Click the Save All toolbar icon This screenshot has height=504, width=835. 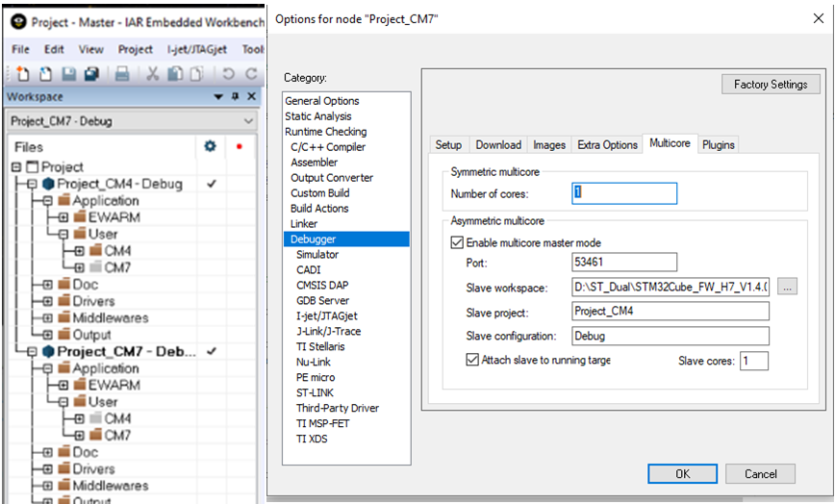tap(91, 73)
